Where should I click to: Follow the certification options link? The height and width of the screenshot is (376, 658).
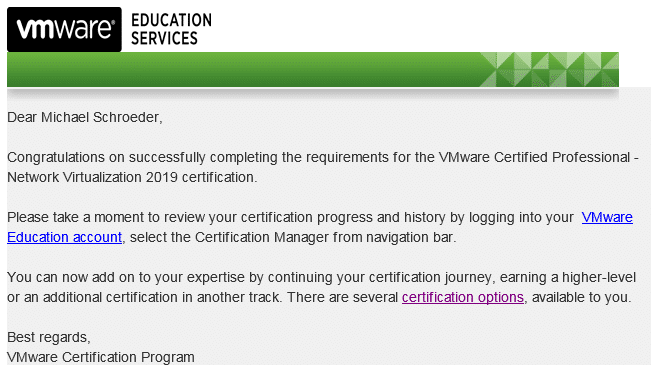(x=462, y=297)
